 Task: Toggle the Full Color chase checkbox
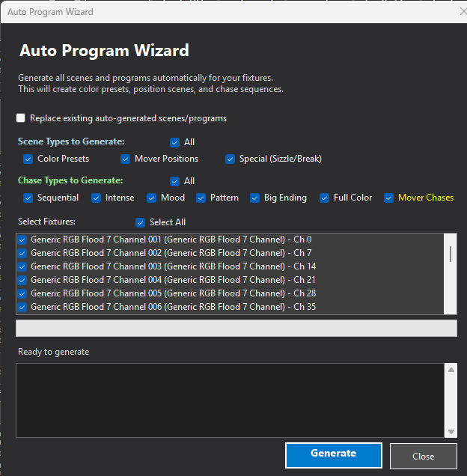point(324,198)
